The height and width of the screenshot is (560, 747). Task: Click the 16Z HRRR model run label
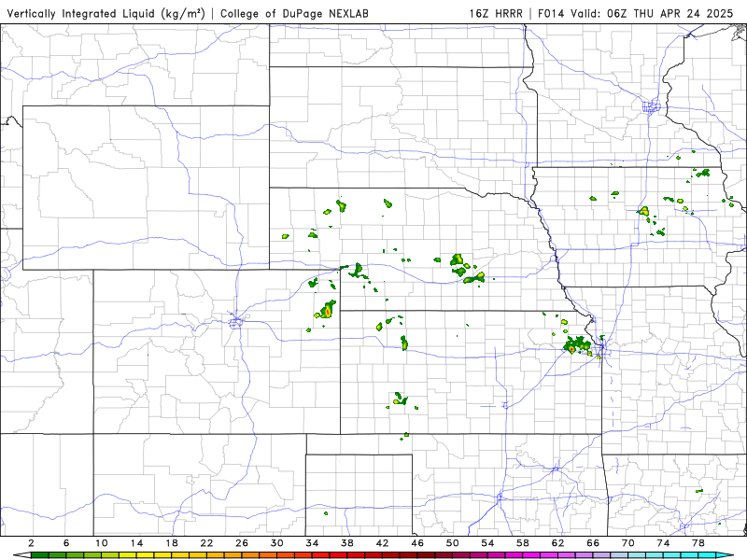[496, 13]
